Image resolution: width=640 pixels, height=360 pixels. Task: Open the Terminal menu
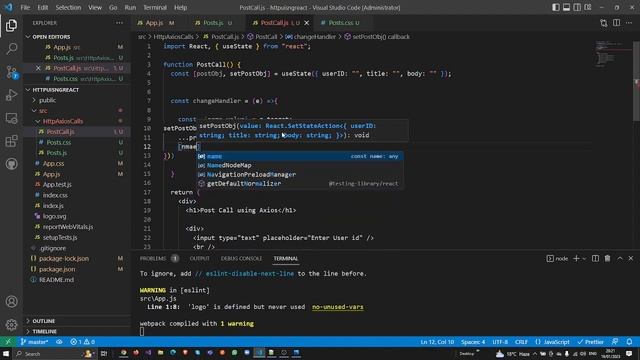pos(155,7)
